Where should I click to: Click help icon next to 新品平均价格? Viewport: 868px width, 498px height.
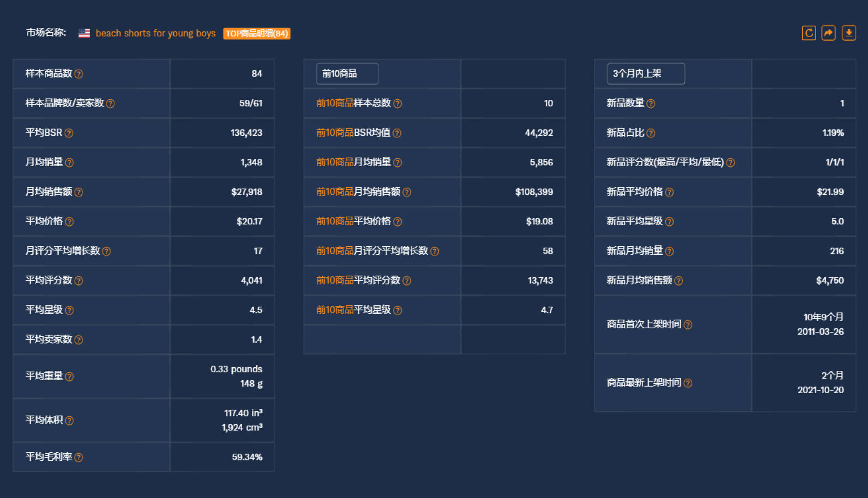(669, 192)
